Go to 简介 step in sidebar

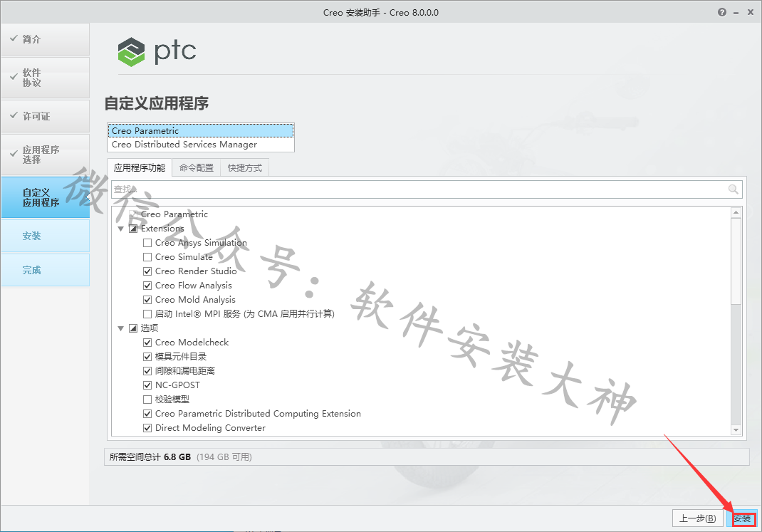click(45, 39)
